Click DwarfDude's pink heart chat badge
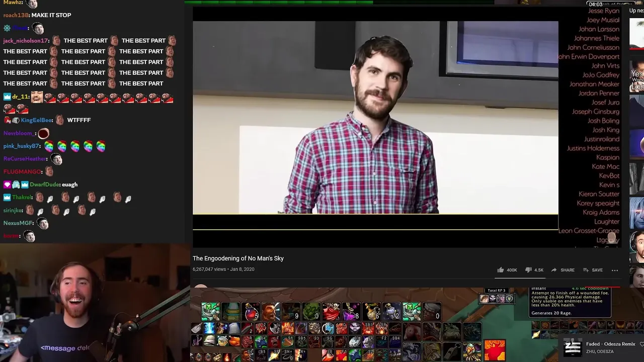This screenshot has width=644, height=362. pyautogui.click(x=7, y=185)
